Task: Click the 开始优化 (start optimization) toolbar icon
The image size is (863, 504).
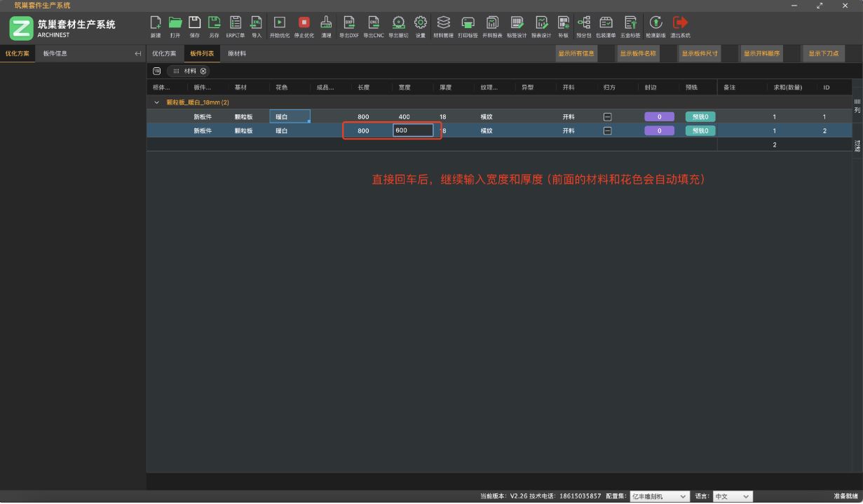Action: (279, 23)
